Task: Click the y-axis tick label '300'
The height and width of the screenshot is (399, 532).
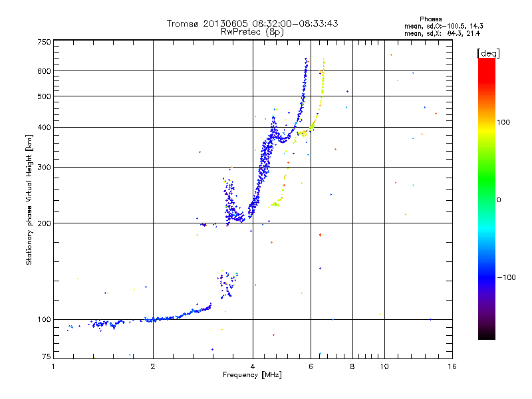Action: [x=45, y=168]
